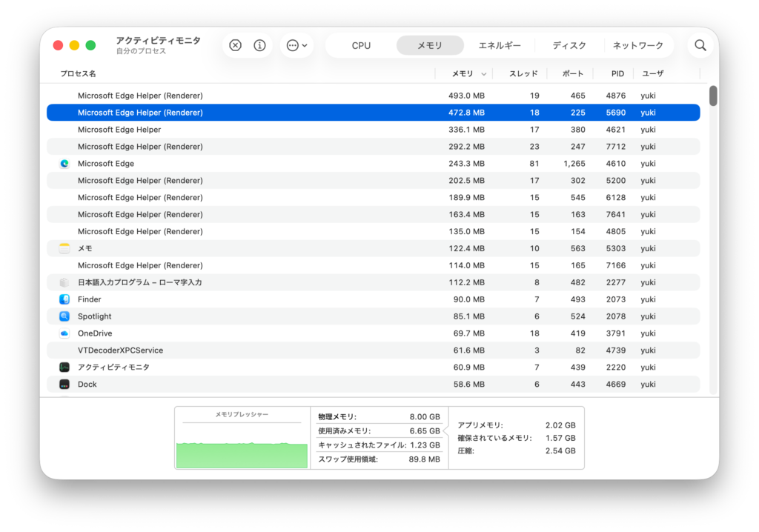Open the ネットワーク tab
Viewport: 759px width, 532px height.
638,45
